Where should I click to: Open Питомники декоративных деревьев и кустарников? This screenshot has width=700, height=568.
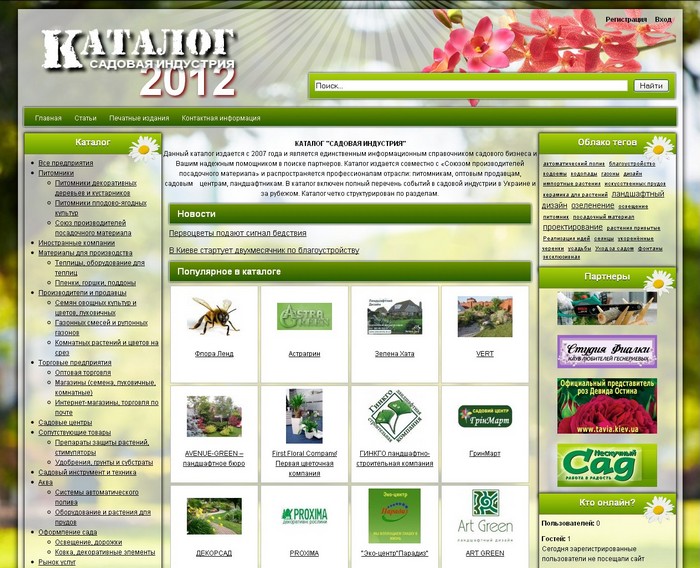(96, 188)
